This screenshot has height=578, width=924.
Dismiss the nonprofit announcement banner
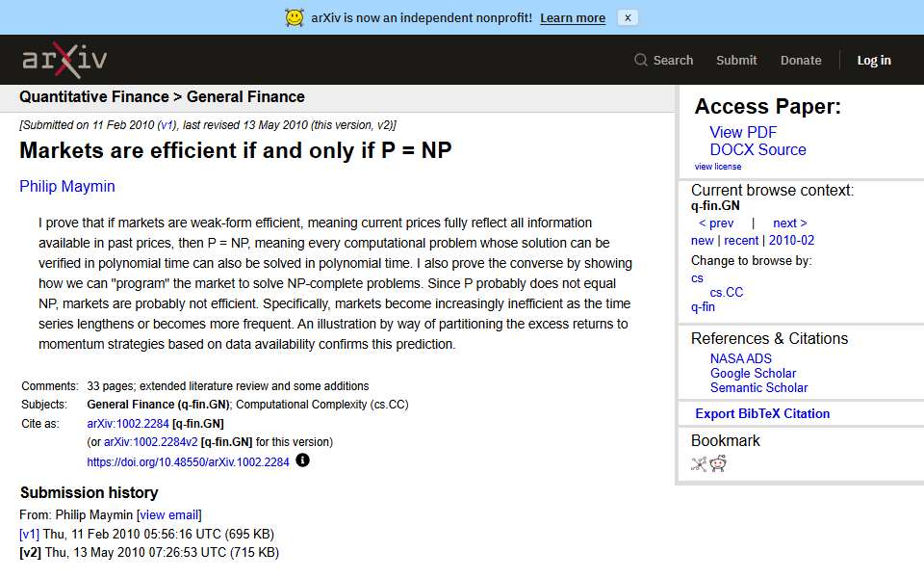click(628, 17)
